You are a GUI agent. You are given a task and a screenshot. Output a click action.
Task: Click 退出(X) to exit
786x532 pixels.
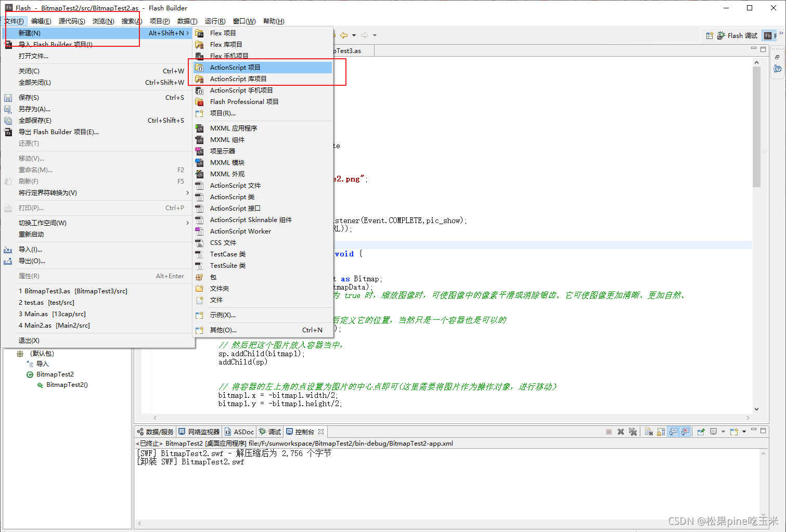point(97,341)
